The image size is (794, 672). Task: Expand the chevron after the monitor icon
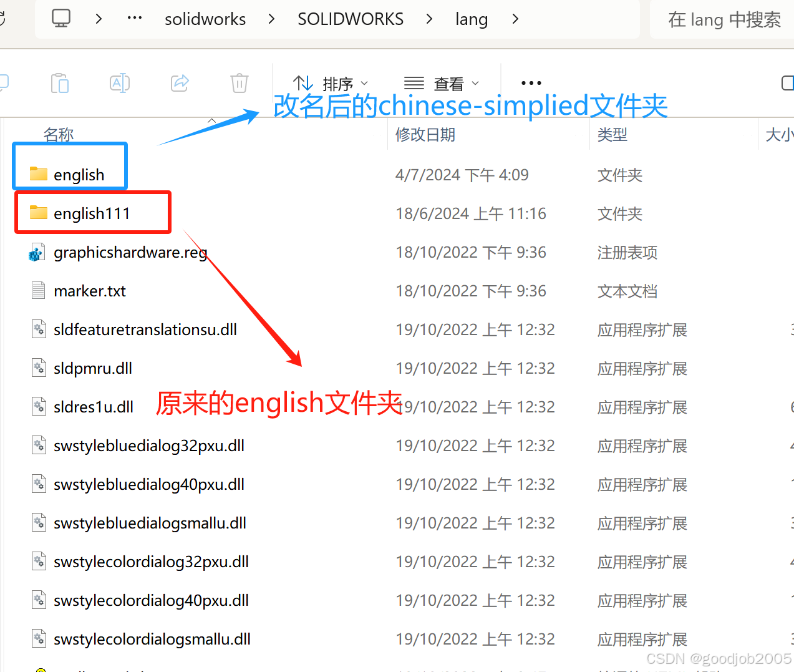tap(99, 19)
